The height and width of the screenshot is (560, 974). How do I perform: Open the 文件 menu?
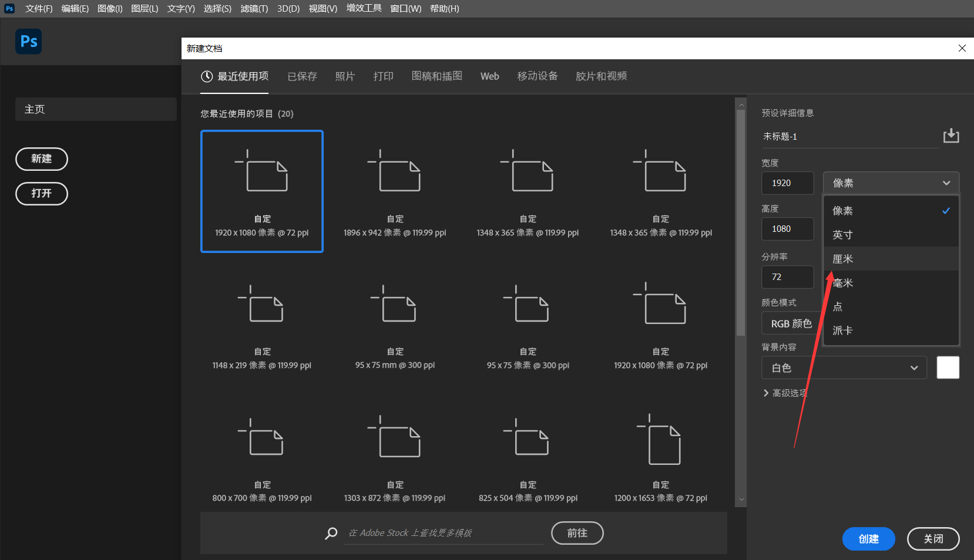39,8
